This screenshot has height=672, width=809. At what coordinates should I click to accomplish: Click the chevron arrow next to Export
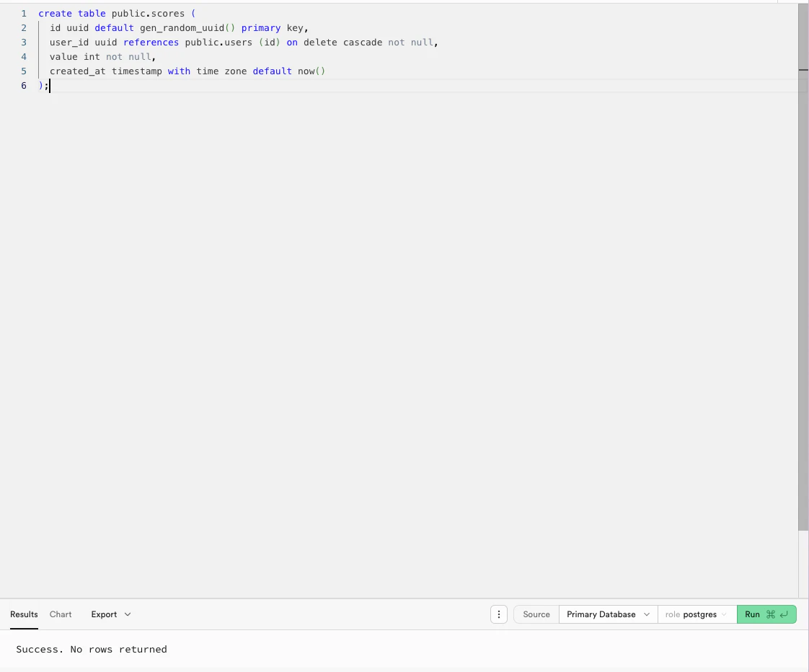(x=128, y=614)
